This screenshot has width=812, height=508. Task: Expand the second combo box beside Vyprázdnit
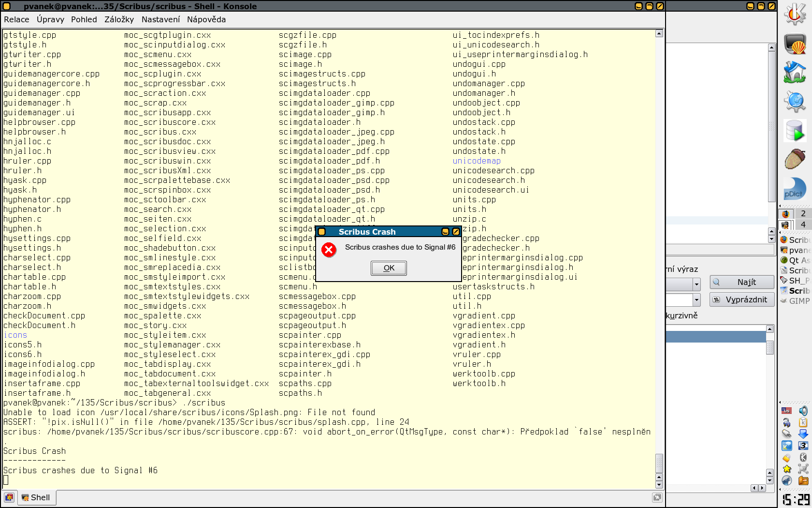pos(696,300)
